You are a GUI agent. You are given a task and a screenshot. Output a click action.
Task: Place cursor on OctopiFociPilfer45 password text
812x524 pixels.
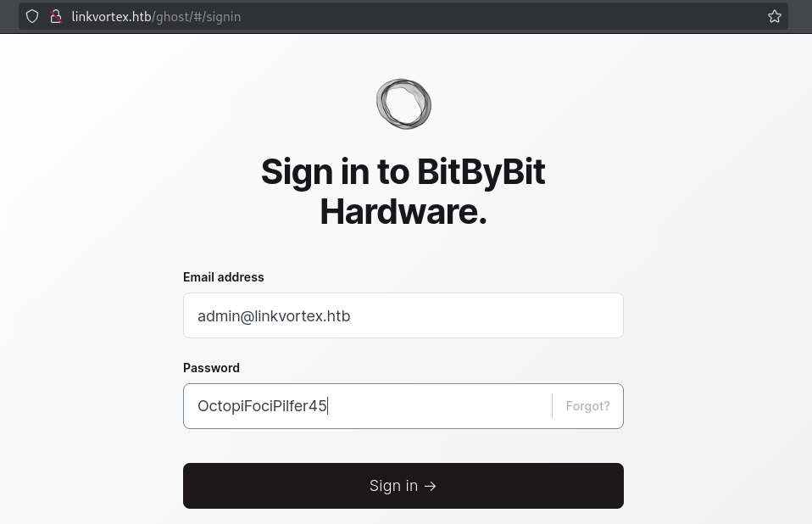(x=262, y=406)
